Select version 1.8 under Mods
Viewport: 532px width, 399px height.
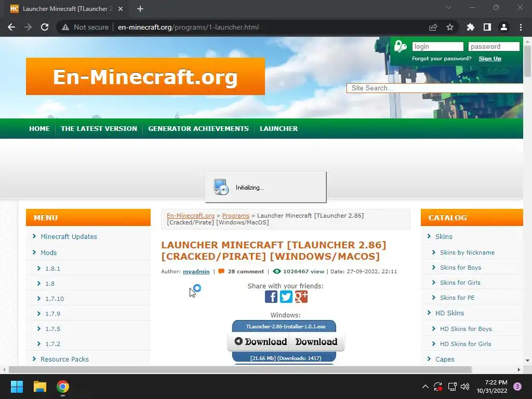[50, 284]
